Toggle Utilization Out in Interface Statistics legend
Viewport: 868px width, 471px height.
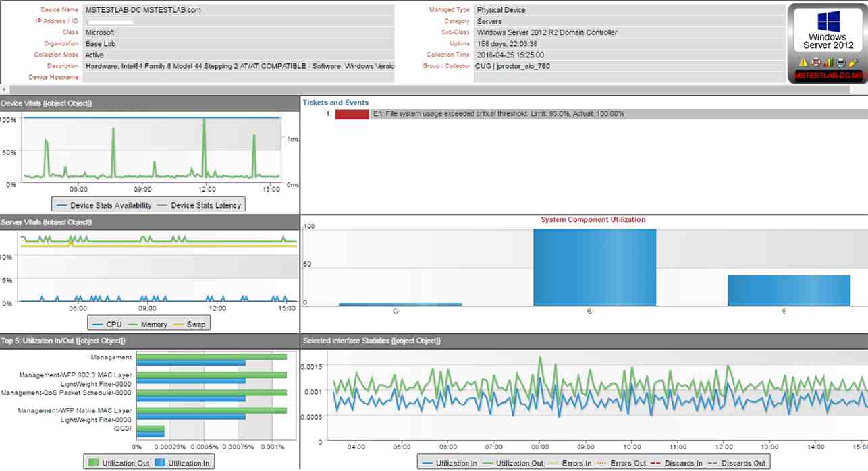tap(514, 464)
